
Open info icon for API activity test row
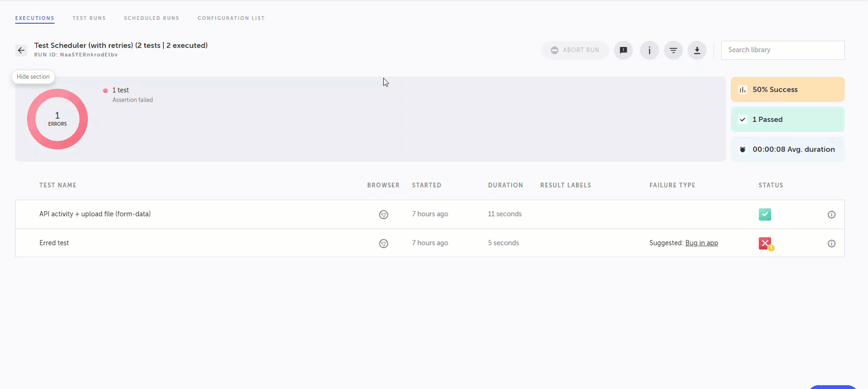pos(831,214)
